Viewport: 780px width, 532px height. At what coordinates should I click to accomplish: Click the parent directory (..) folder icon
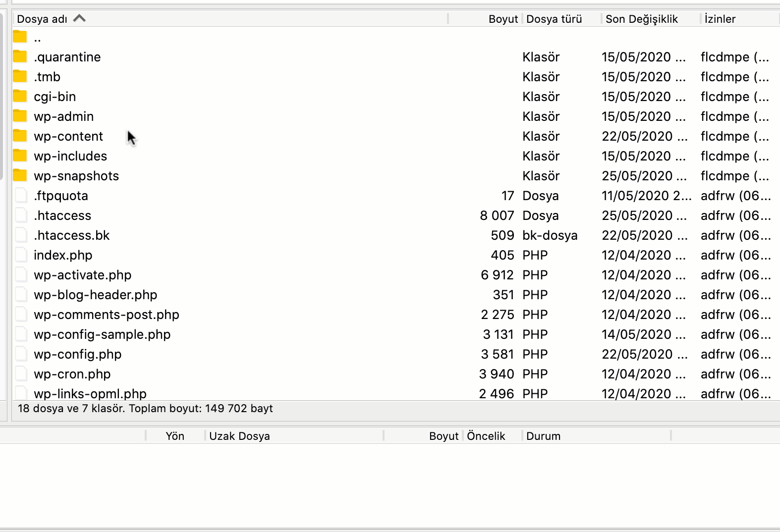pos(20,37)
